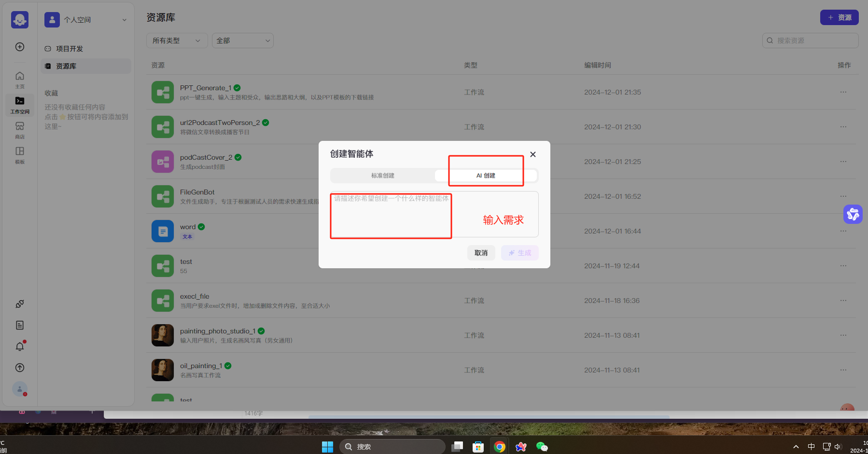Click the floating assistant icon on right edge

[853, 214]
